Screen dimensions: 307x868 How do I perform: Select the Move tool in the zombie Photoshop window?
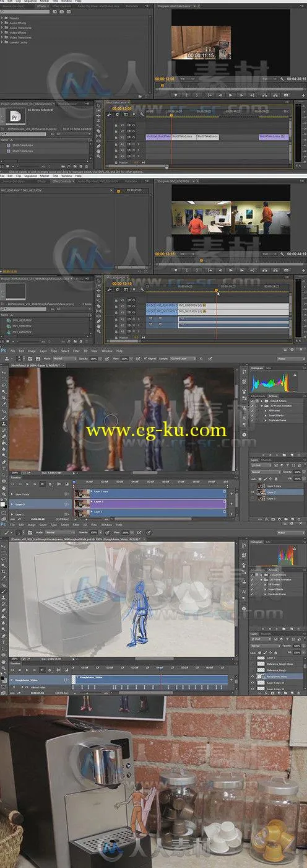click(x=4, y=372)
